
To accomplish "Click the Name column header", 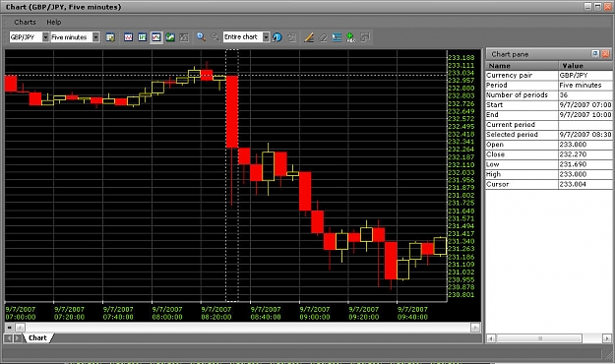I will (522, 66).
